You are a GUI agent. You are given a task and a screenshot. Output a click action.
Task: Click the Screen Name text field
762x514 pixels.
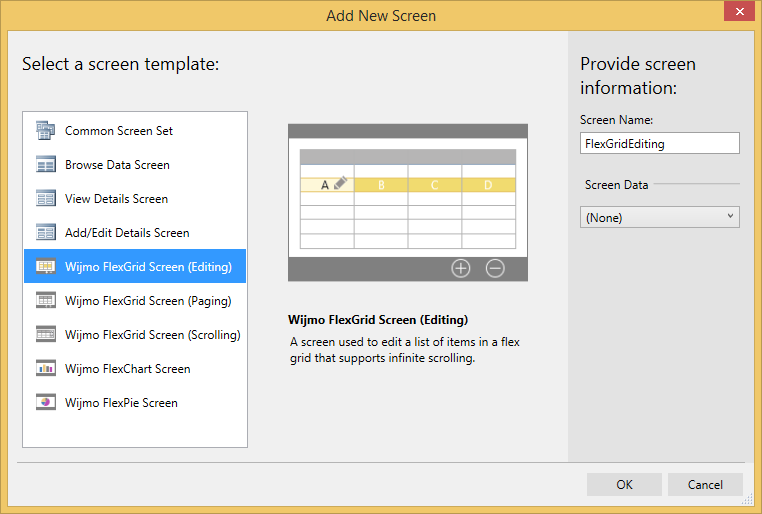(659, 143)
